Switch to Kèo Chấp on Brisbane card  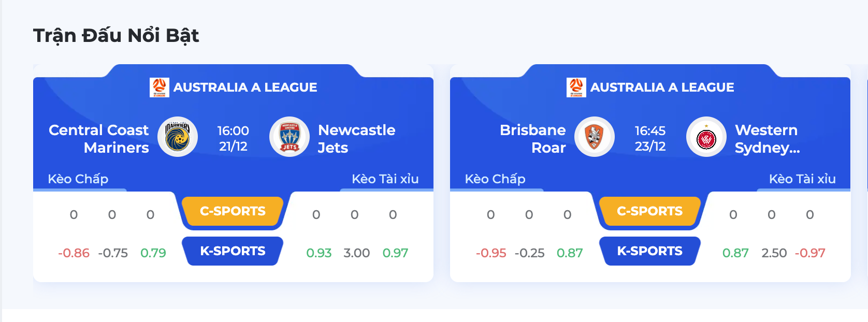495,179
